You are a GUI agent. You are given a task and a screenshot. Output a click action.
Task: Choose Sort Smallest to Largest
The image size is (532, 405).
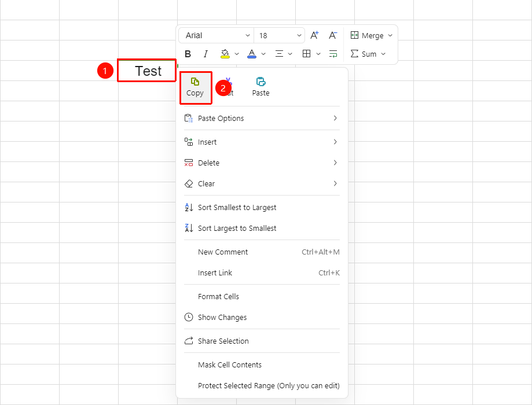[x=262, y=207]
